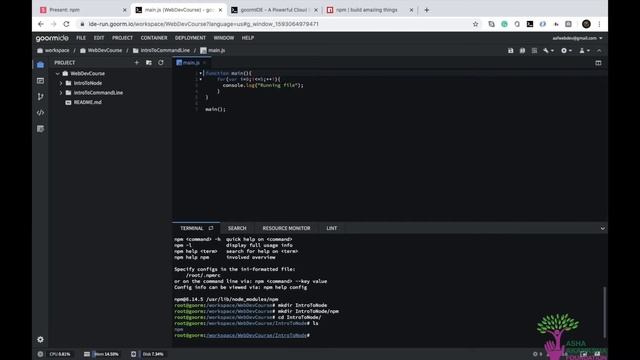This screenshot has height=360, width=640.
Task: Open README.md in project tree
Action: pos(87,102)
